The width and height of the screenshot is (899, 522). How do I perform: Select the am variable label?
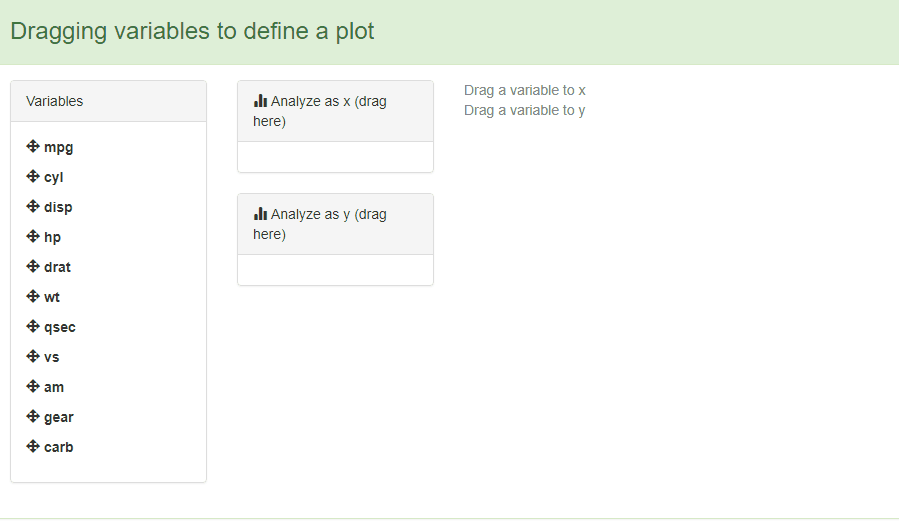[54, 387]
